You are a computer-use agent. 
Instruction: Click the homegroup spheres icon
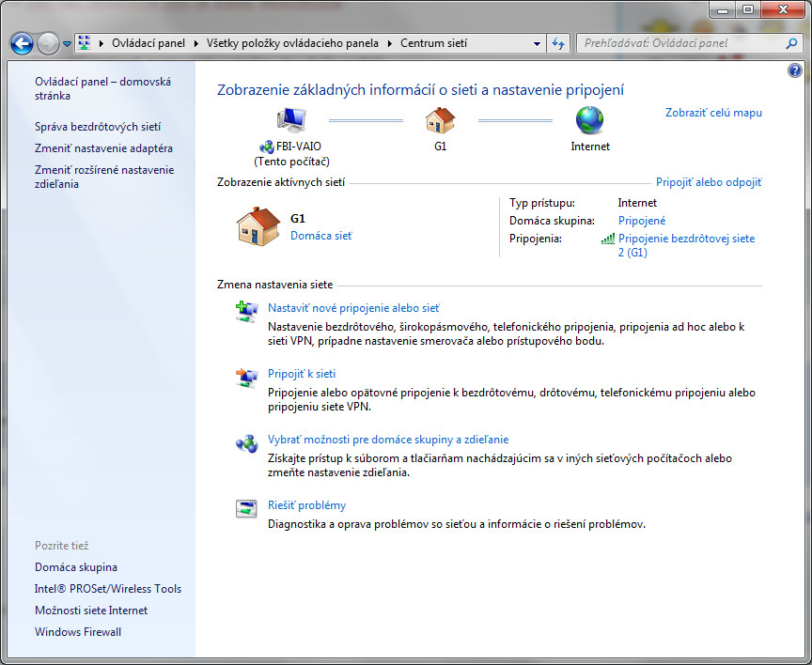pyautogui.click(x=246, y=443)
